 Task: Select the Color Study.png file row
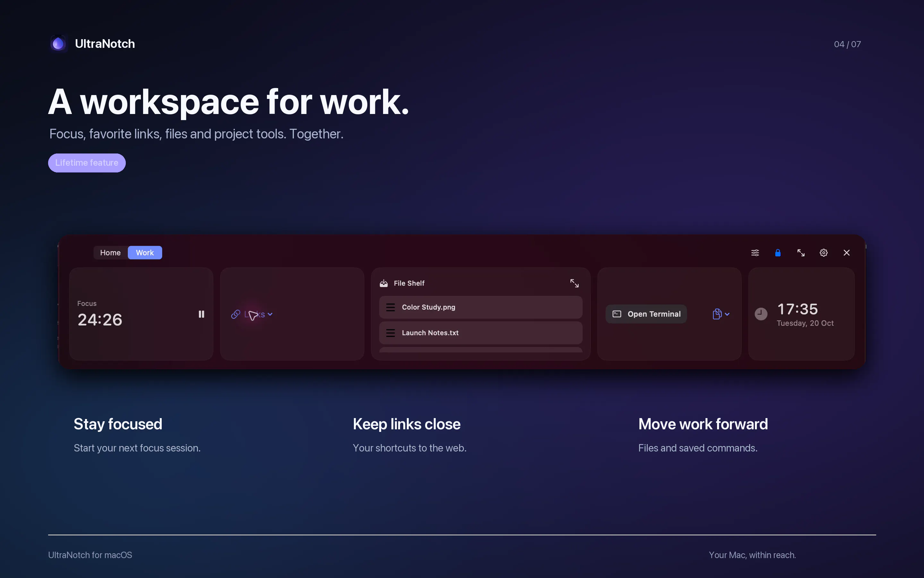pyautogui.click(x=481, y=307)
